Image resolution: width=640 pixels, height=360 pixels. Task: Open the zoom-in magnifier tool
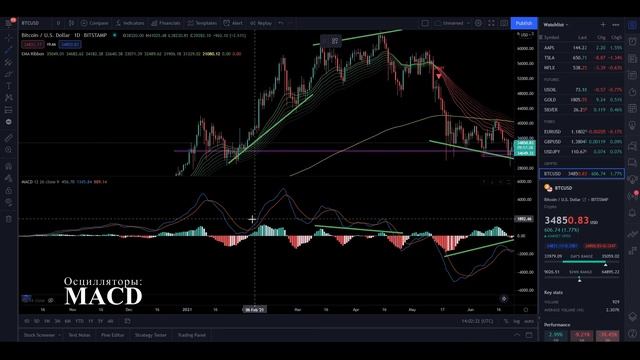pyautogui.click(x=9, y=149)
